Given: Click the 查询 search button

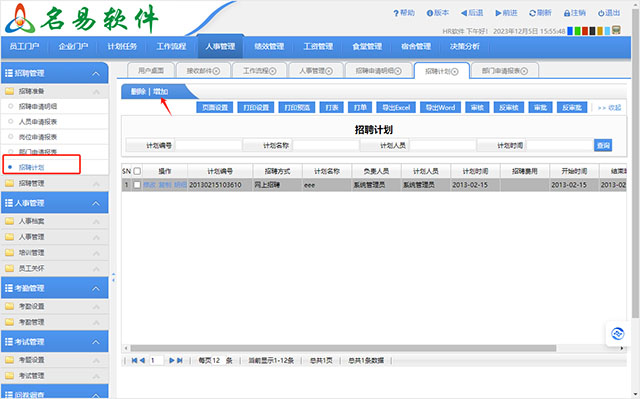Looking at the screenshot, I should (x=603, y=145).
